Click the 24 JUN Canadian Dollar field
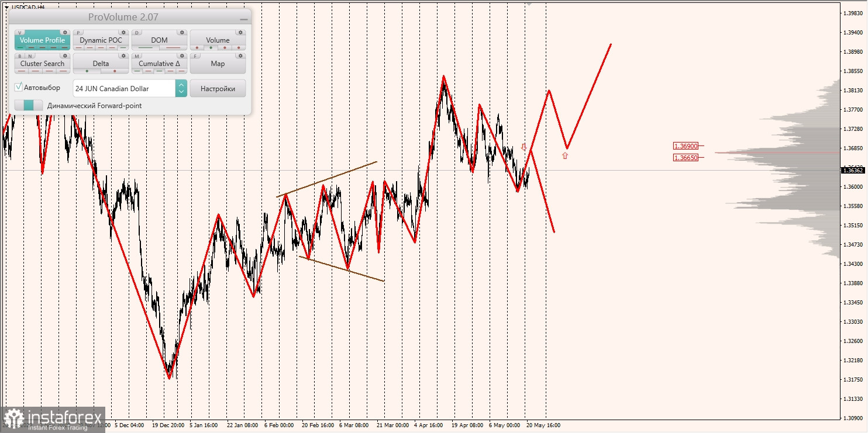Viewport: 868px width, 433px height. pos(124,88)
